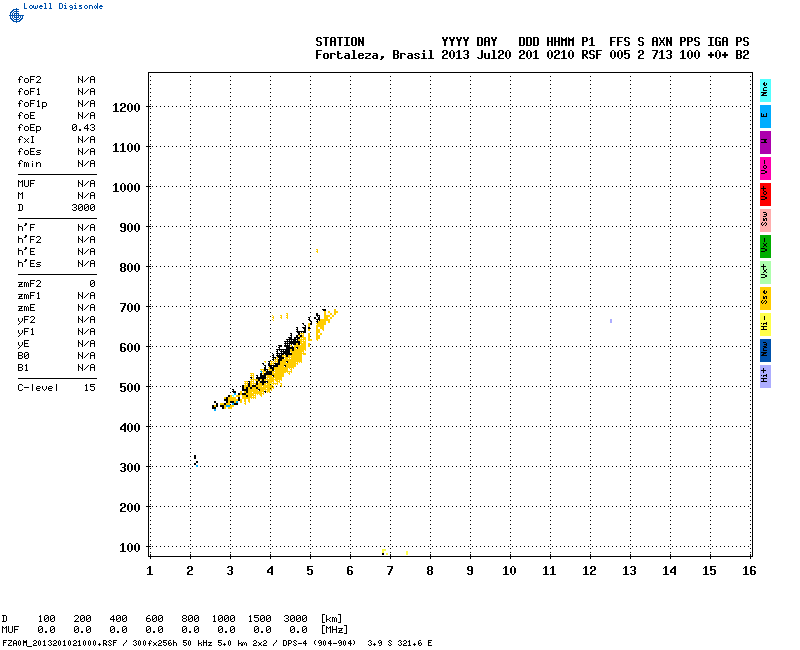Click the '700' height axis label
The width and height of the screenshot is (800, 650).
point(130,308)
